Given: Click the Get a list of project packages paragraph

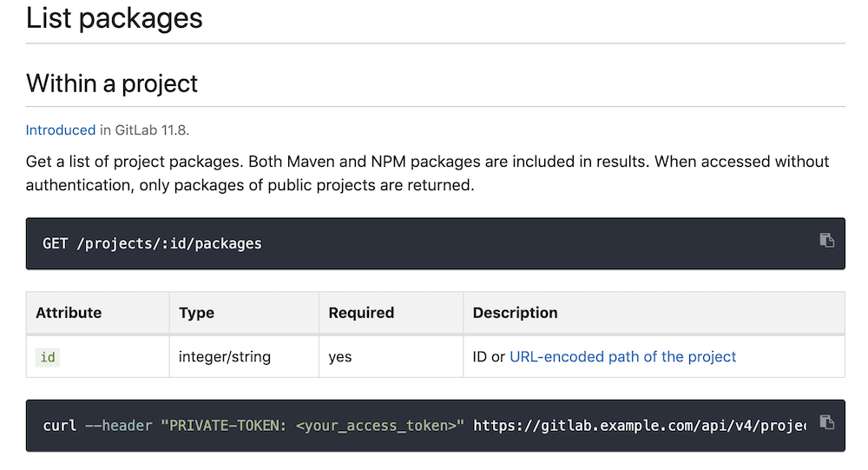Looking at the screenshot, I should (x=427, y=173).
